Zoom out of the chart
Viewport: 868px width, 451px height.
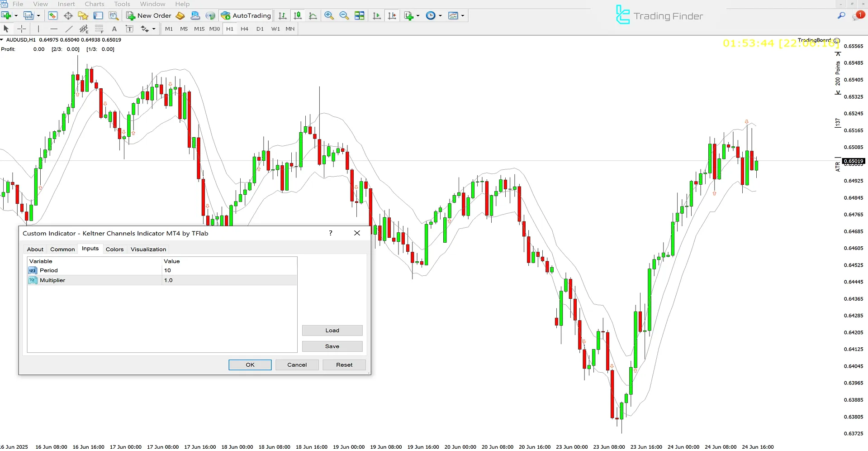(x=344, y=15)
